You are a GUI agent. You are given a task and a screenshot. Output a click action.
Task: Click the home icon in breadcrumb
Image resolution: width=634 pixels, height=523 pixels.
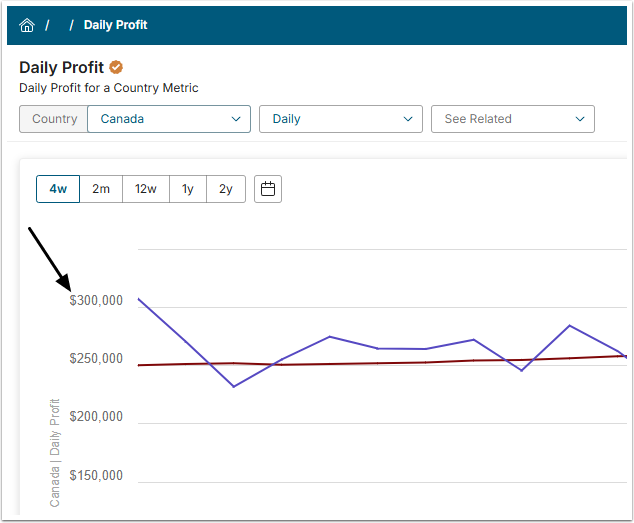(x=27, y=25)
